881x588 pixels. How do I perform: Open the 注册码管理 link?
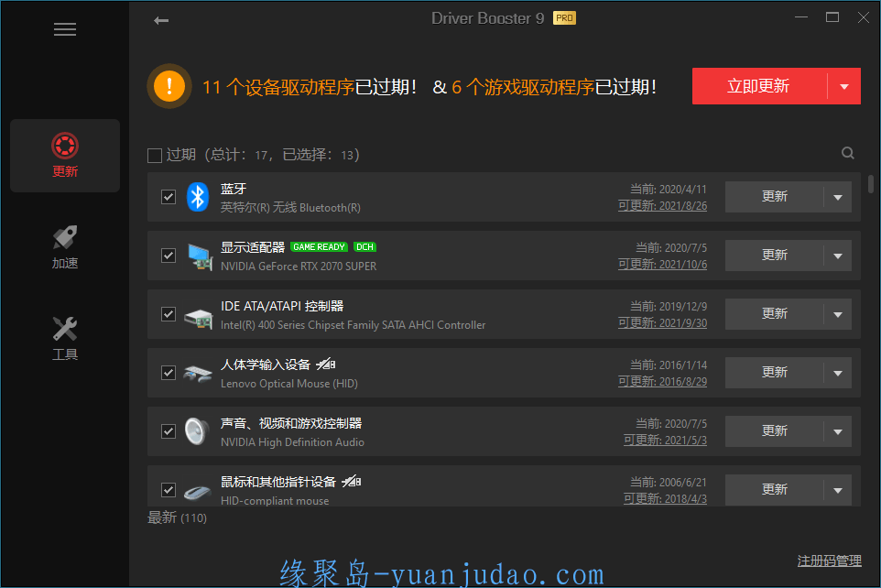[830, 561]
